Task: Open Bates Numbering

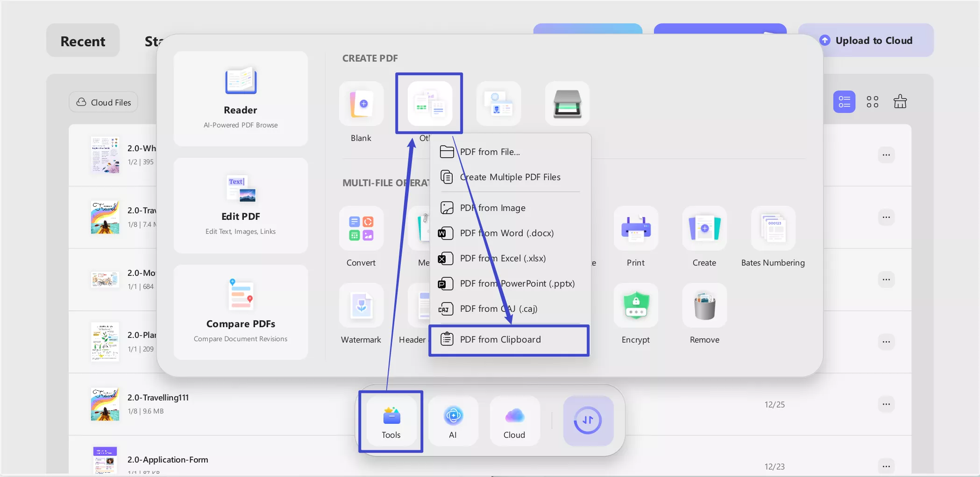Action: pos(773,229)
